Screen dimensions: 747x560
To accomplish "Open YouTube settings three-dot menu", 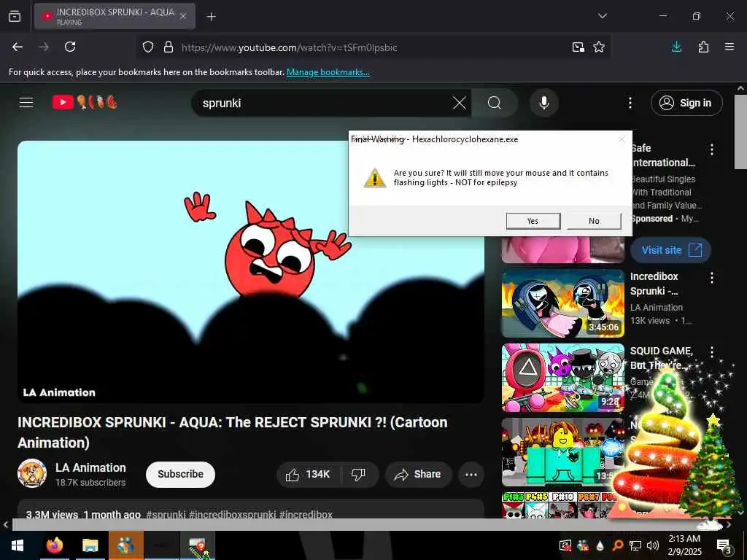I will [630, 103].
